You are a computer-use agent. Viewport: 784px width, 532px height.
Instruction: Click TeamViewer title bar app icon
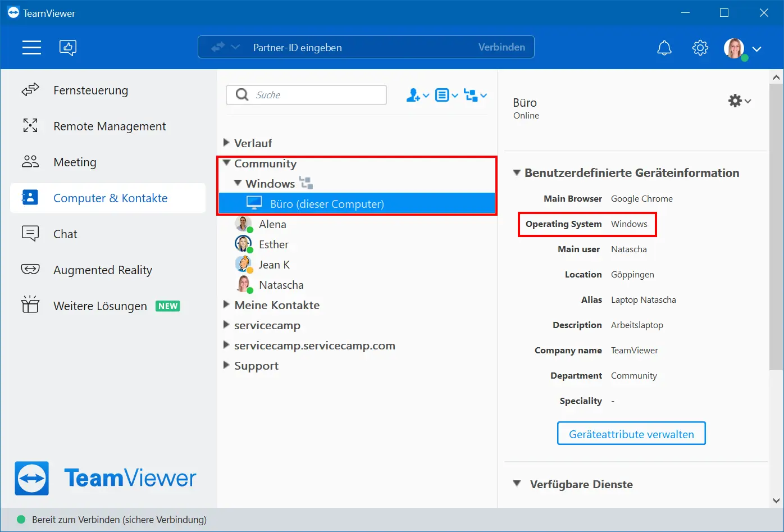tap(13, 12)
